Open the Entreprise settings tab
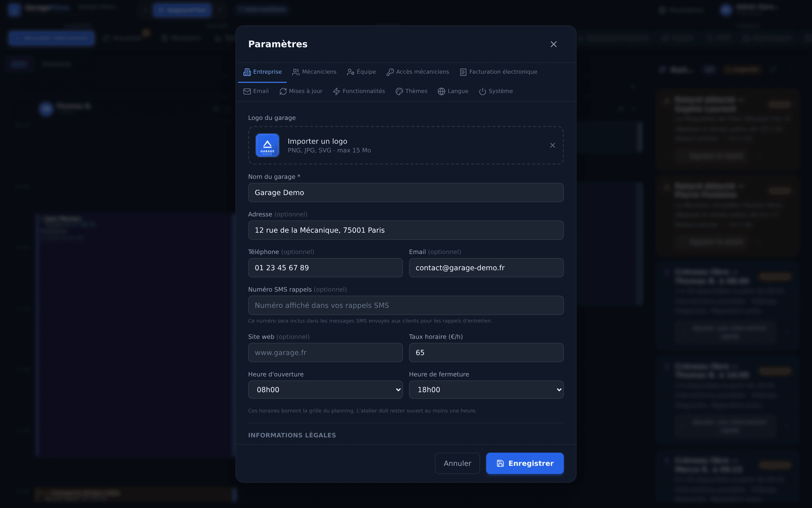This screenshot has width=812, height=508. 262,72
